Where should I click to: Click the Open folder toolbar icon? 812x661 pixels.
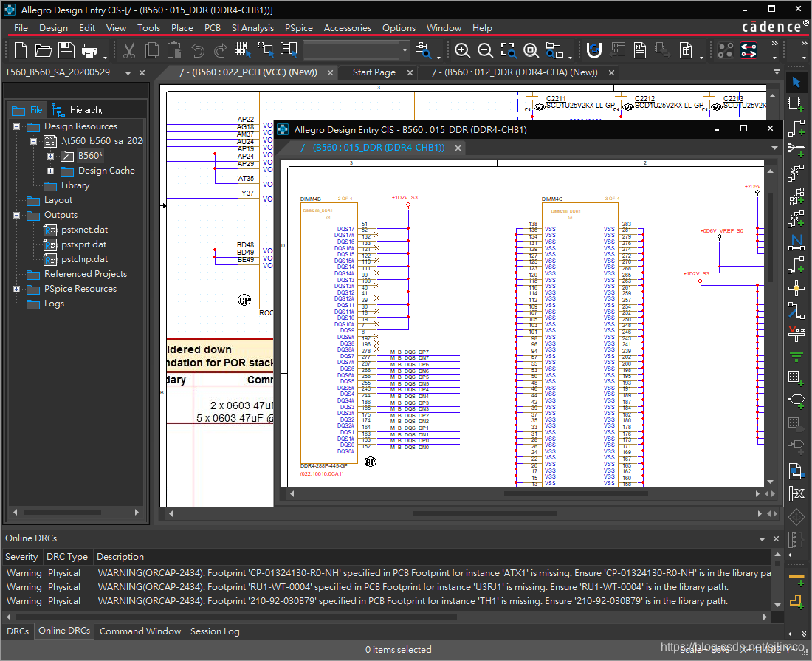pos(44,50)
